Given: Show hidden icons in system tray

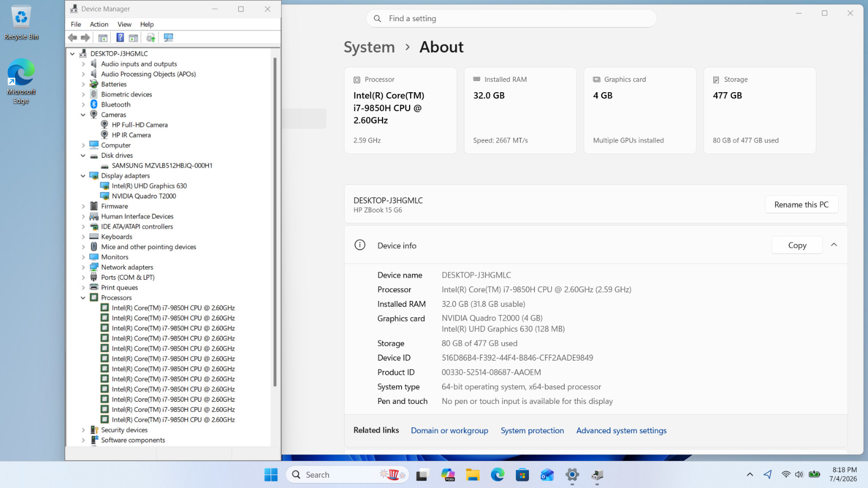Looking at the screenshot, I should click(x=750, y=474).
